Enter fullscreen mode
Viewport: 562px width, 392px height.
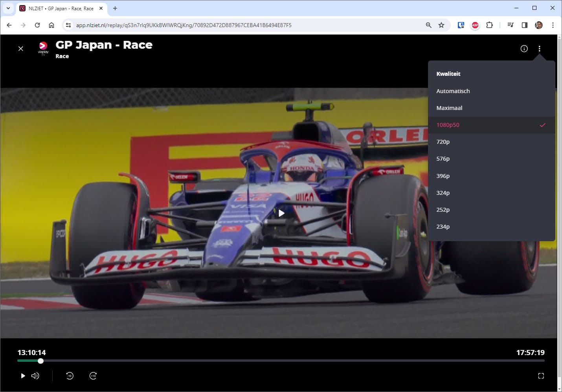541,376
